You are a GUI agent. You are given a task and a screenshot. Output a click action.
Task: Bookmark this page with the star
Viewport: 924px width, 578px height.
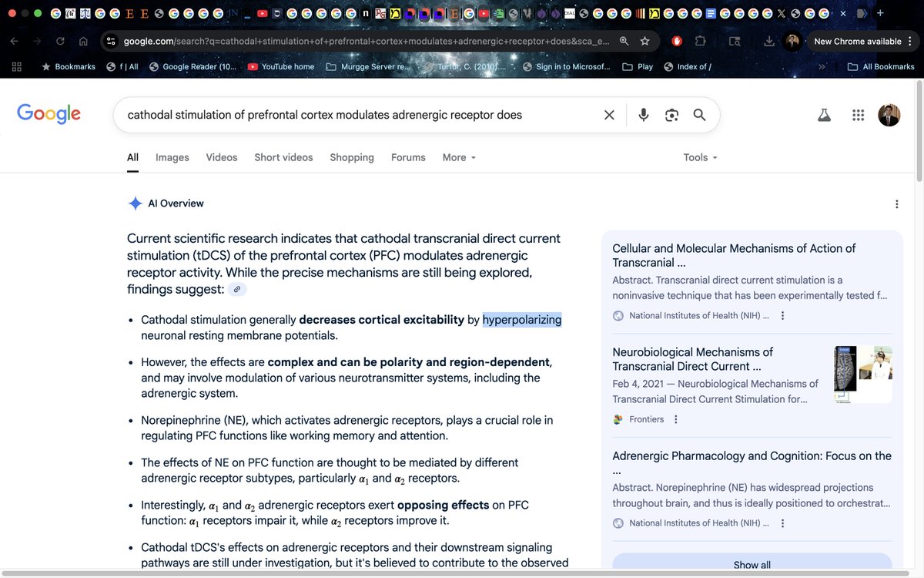[644, 41]
